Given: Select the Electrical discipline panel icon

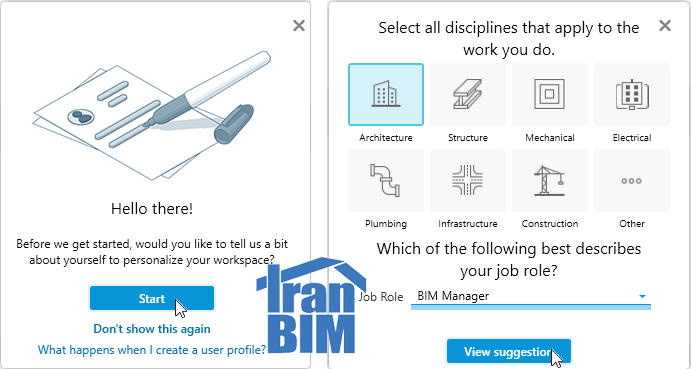Looking at the screenshot, I should (632, 94).
